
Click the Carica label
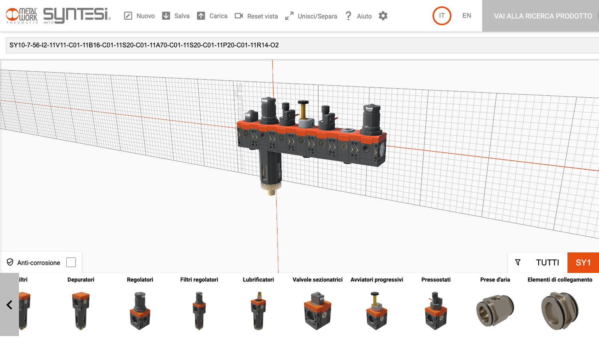click(x=218, y=16)
